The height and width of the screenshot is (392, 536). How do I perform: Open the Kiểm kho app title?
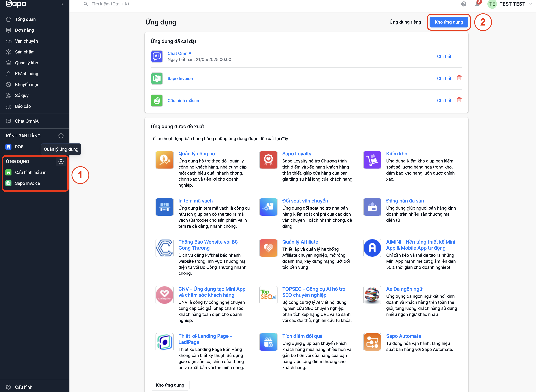tap(396, 154)
